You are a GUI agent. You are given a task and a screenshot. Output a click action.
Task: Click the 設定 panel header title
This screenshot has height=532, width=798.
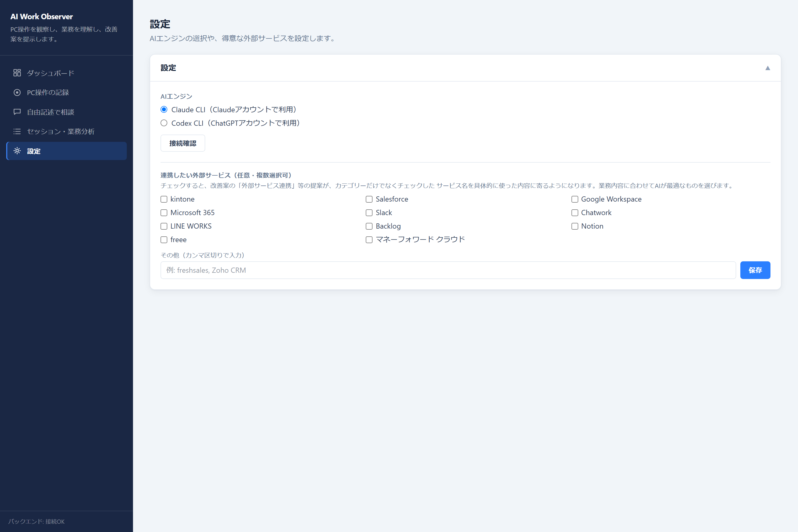pyautogui.click(x=168, y=68)
